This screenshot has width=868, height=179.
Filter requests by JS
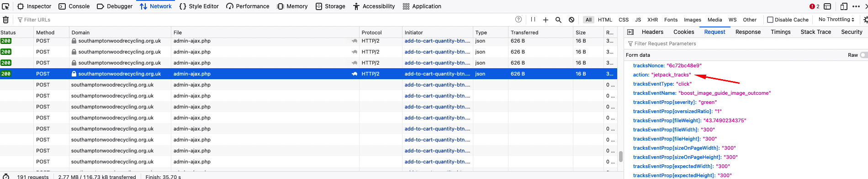click(x=638, y=20)
